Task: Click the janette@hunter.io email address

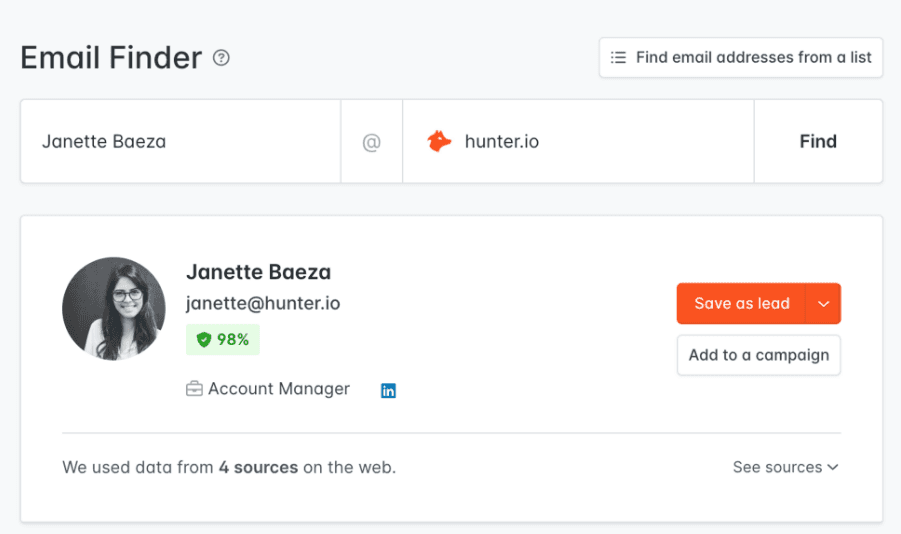Action: coord(263,304)
